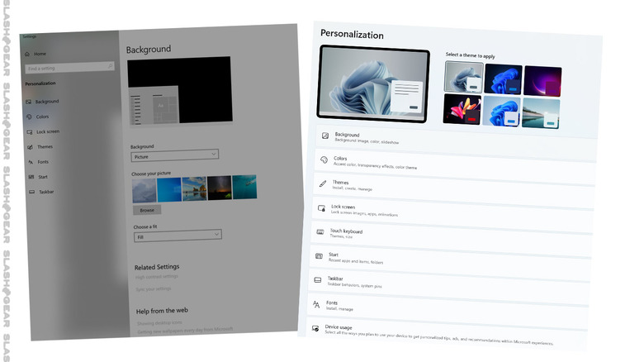Image resolution: width=644 pixels, height=362 pixels.
Task: Choose the blue Windows logo picture thumbnail
Action: (x=169, y=189)
